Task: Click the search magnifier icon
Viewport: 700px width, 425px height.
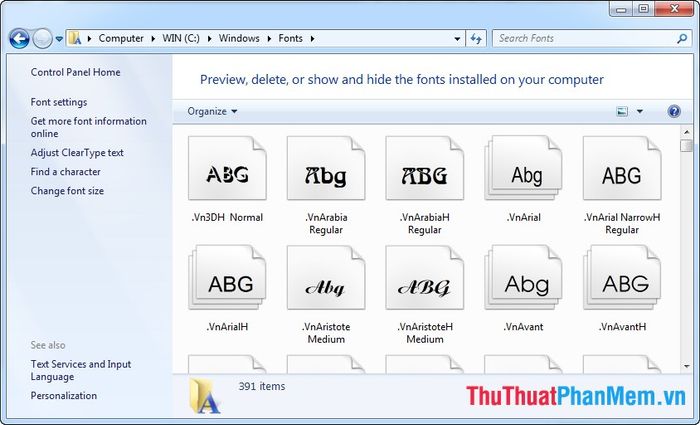Action: [682, 39]
